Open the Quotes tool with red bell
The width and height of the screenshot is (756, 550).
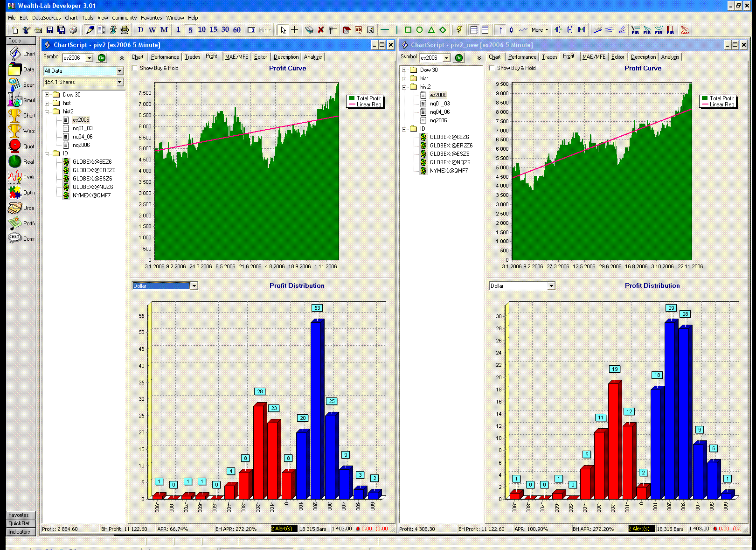(x=15, y=146)
